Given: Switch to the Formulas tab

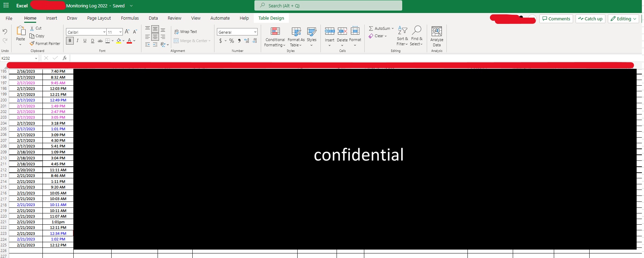Looking at the screenshot, I should [x=130, y=18].
